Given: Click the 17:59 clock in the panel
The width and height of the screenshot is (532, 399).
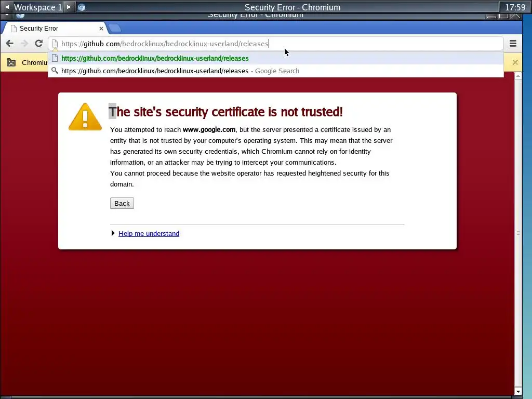Looking at the screenshot, I should 515,7.
